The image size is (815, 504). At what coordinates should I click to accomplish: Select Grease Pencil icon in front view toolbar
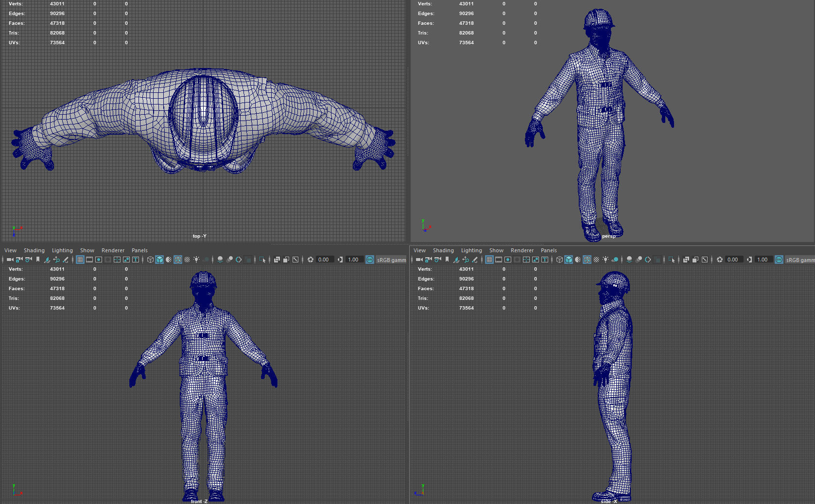pos(66,260)
